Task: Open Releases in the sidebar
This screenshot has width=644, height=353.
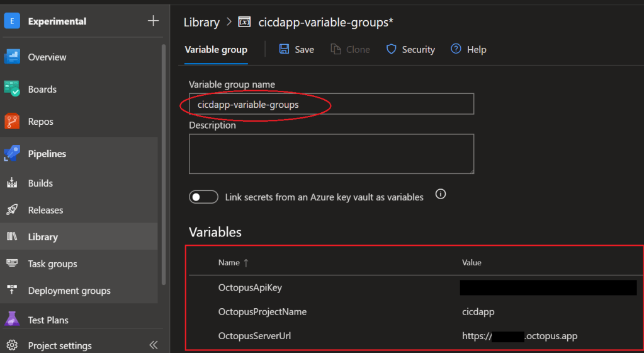Action: point(45,210)
